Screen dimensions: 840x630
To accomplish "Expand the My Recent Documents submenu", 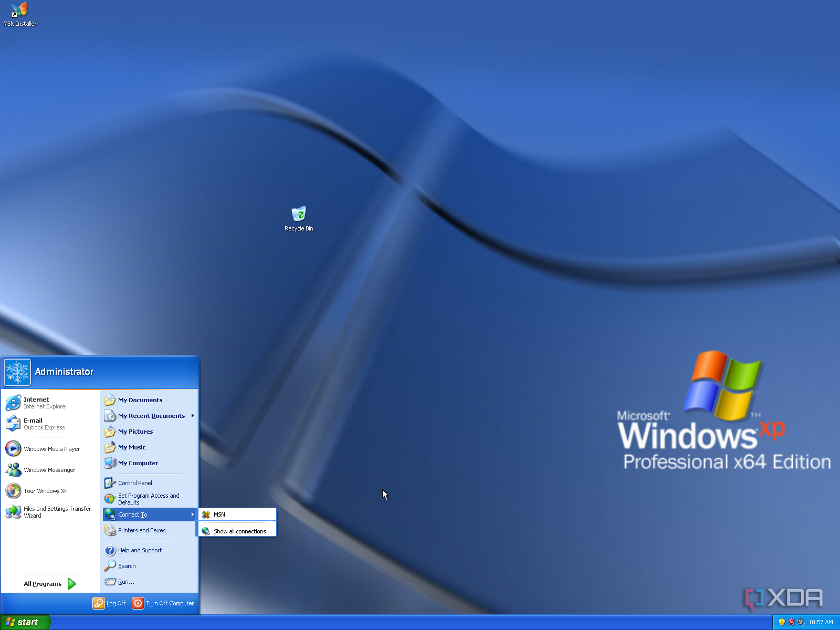I will pos(150,416).
